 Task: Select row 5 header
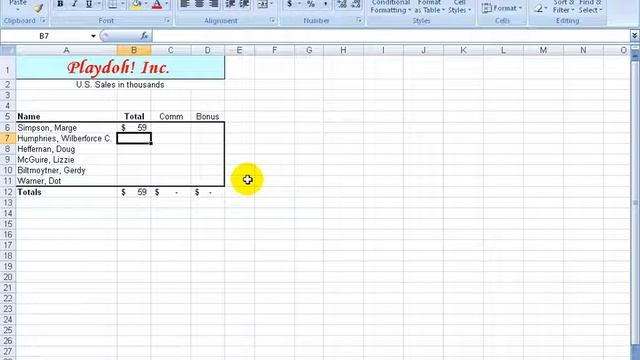point(8,116)
